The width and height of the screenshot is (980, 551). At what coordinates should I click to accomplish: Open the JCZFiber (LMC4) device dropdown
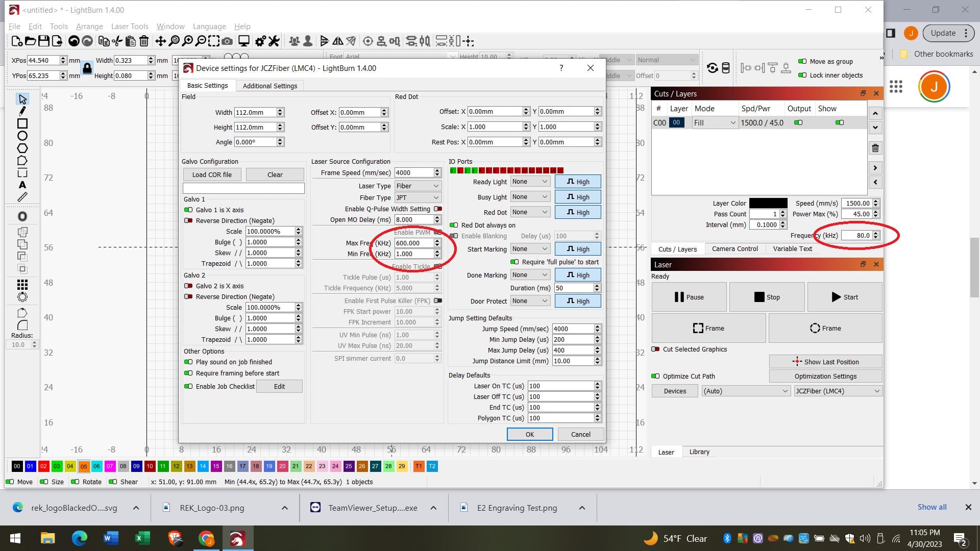coord(838,391)
